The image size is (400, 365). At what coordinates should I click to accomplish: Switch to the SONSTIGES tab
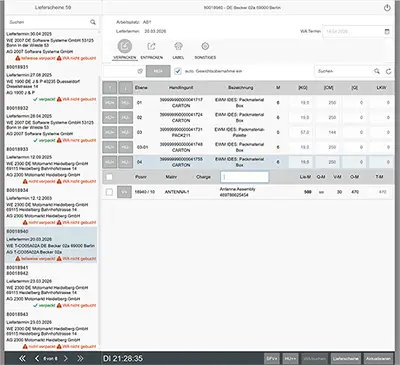(x=205, y=50)
